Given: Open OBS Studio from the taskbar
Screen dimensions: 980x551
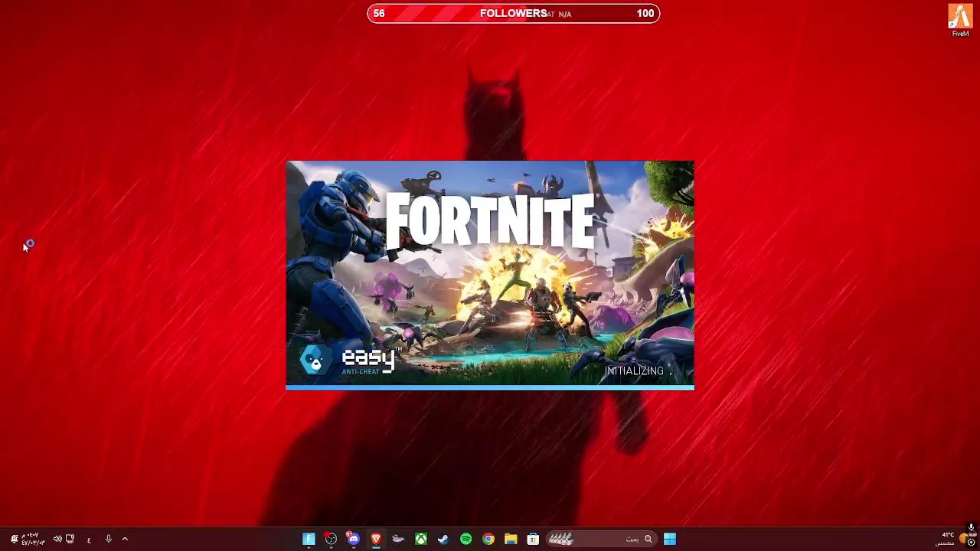Looking at the screenshot, I should coord(331,539).
